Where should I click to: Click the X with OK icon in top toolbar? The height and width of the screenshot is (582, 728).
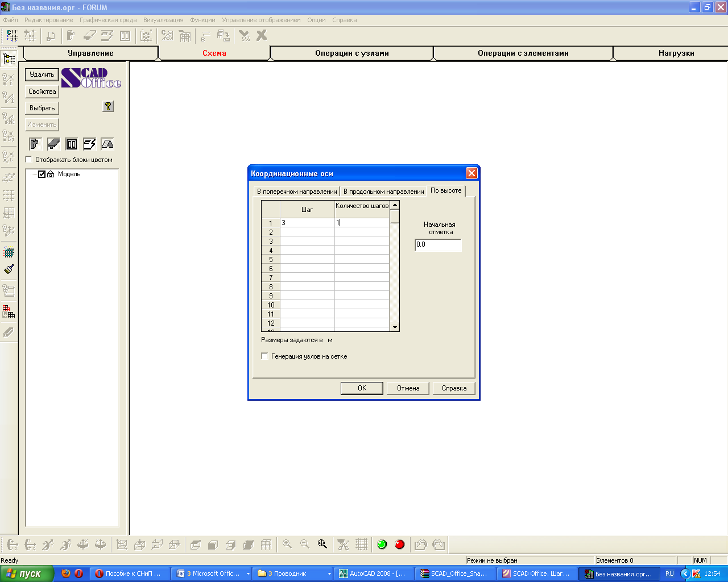245,35
